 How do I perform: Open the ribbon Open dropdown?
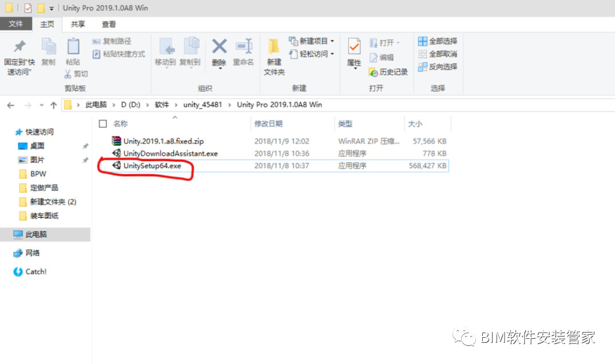pyautogui.click(x=384, y=43)
